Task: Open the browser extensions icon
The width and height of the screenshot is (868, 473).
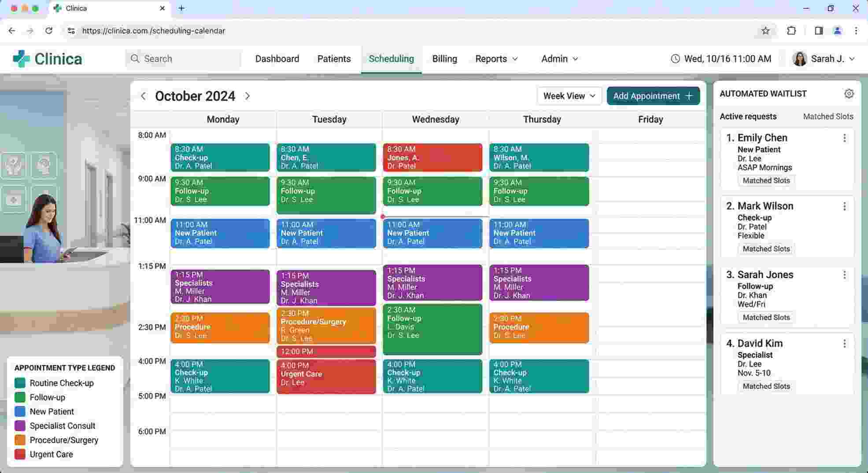Action: (x=791, y=31)
